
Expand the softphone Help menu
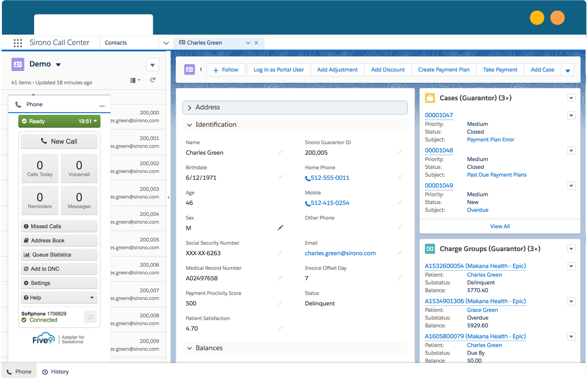[59, 298]
